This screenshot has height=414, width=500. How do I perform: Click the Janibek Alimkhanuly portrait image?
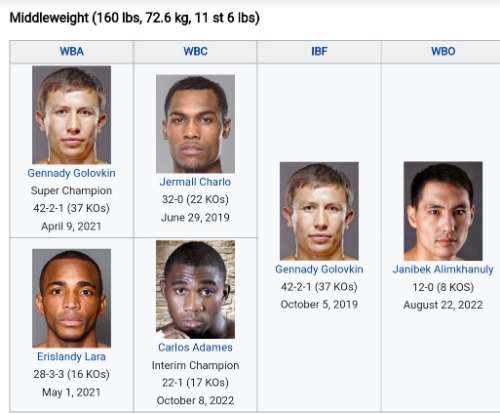pyautogui.click(x=443, y=211)
